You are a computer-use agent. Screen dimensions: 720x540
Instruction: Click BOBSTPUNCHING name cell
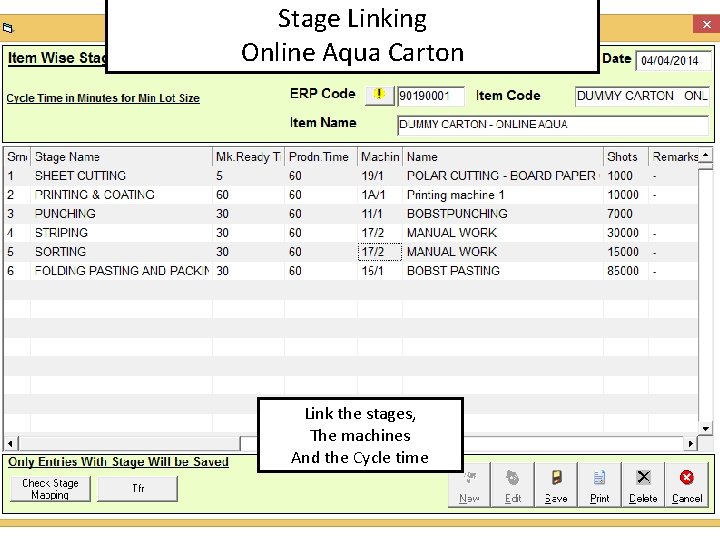(x=503, y=214)
